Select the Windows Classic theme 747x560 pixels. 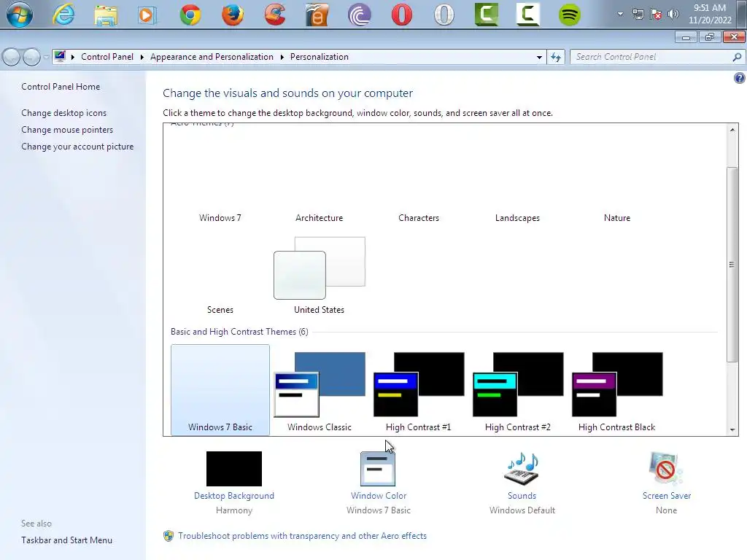click(x=320, y=390)
